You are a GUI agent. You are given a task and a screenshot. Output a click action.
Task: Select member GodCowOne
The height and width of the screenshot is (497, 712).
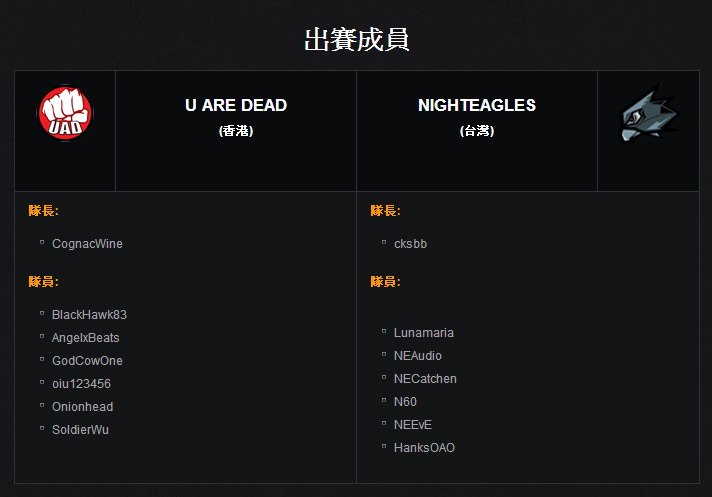(x=87, y=361)
